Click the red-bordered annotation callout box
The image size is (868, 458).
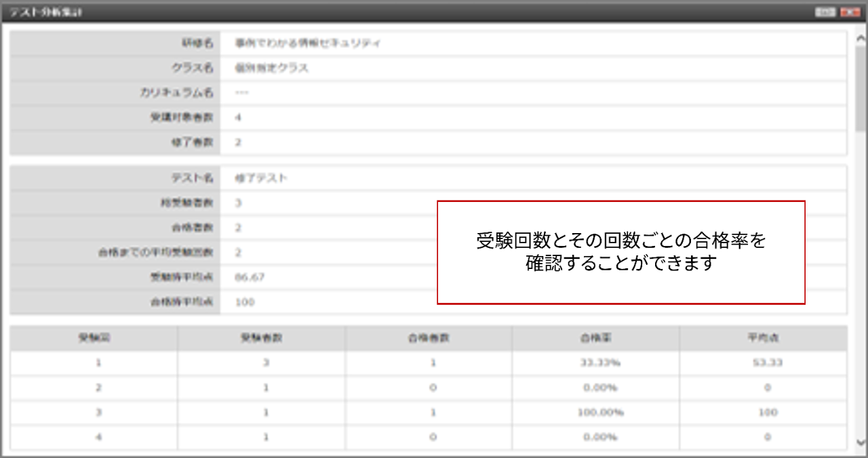[x=620, y=252]
